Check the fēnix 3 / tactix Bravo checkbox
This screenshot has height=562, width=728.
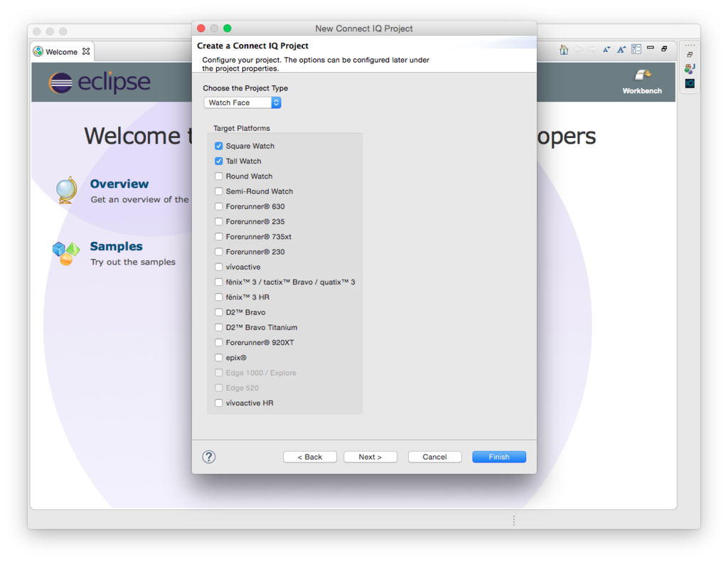219,282
